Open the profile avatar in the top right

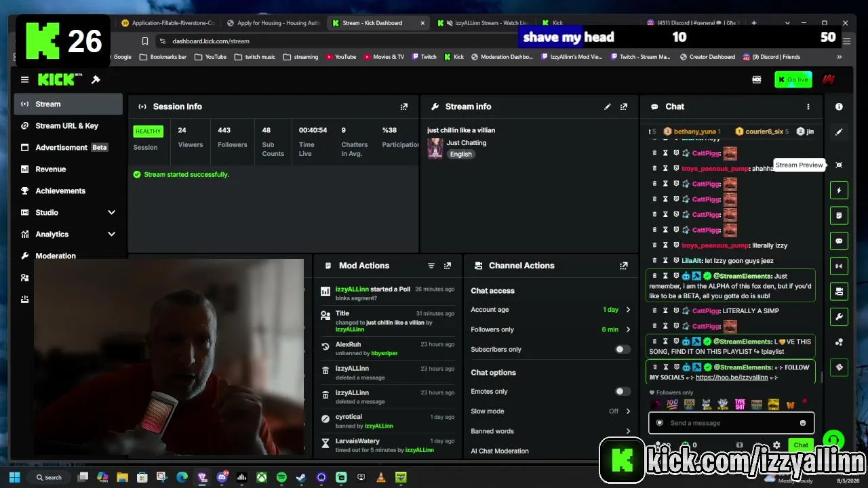[x=828, y=80]
